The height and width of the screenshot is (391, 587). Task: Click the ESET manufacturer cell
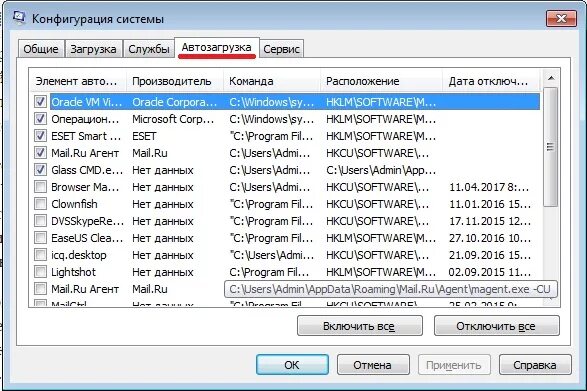(x=144, y=136)
